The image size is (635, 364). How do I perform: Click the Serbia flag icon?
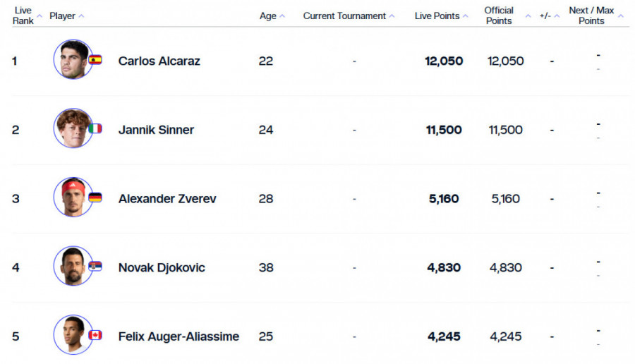click(x=95, y=266)
